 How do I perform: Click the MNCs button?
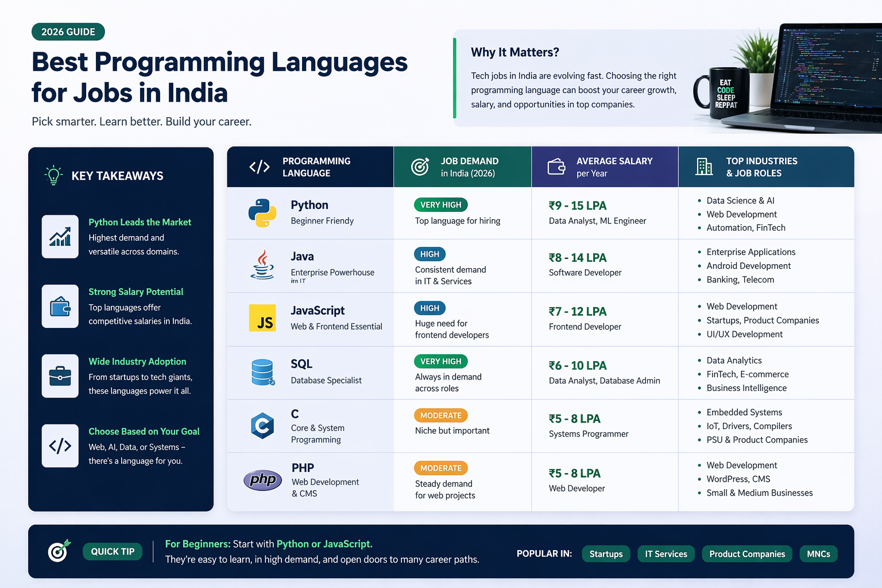[x=818, y=554]
